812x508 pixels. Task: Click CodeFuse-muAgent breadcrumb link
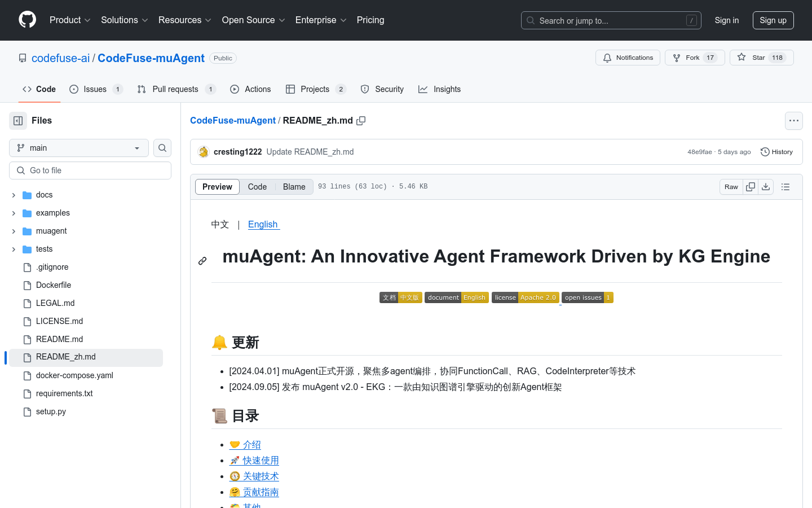[233, 121]
